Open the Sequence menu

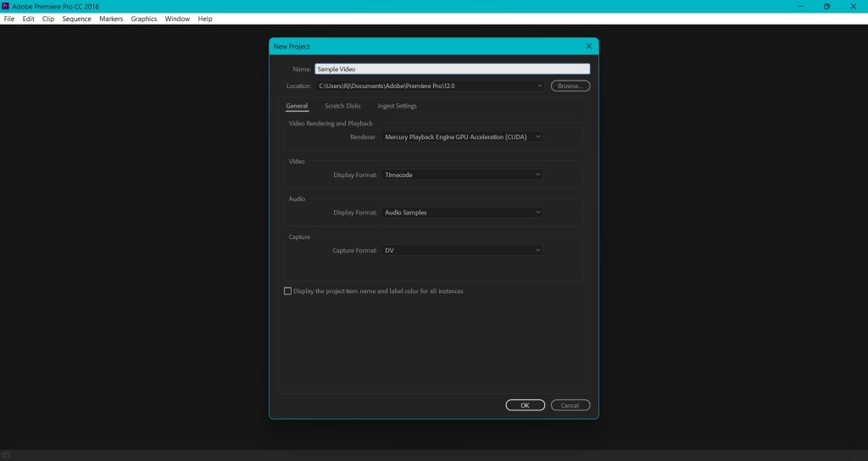[x=76, y=19]
